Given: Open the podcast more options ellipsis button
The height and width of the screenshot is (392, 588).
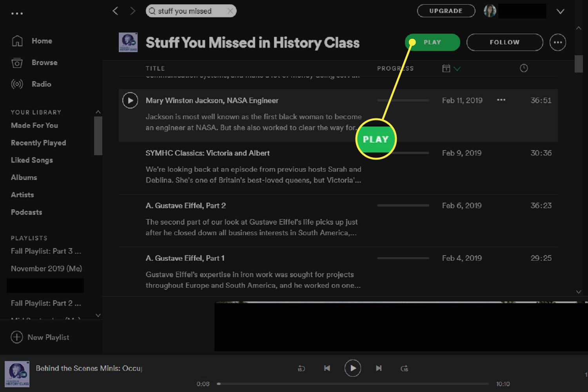Looking at the screenshot, I should click(558, 42).
